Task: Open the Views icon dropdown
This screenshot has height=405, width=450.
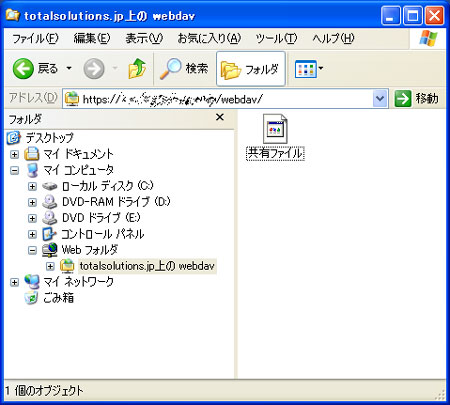Action: [x=309, y=69]
